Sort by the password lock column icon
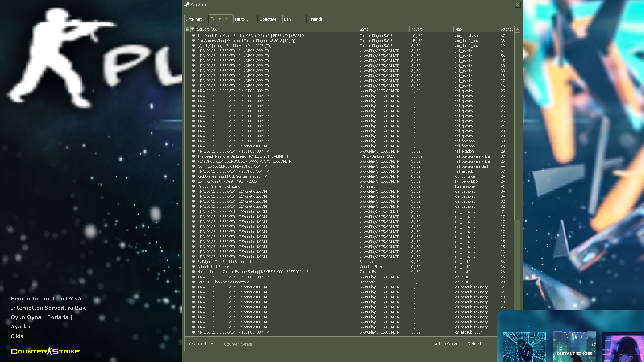This screenshot has width=644, height=362. pyautogui.click(x=187, y=29)
